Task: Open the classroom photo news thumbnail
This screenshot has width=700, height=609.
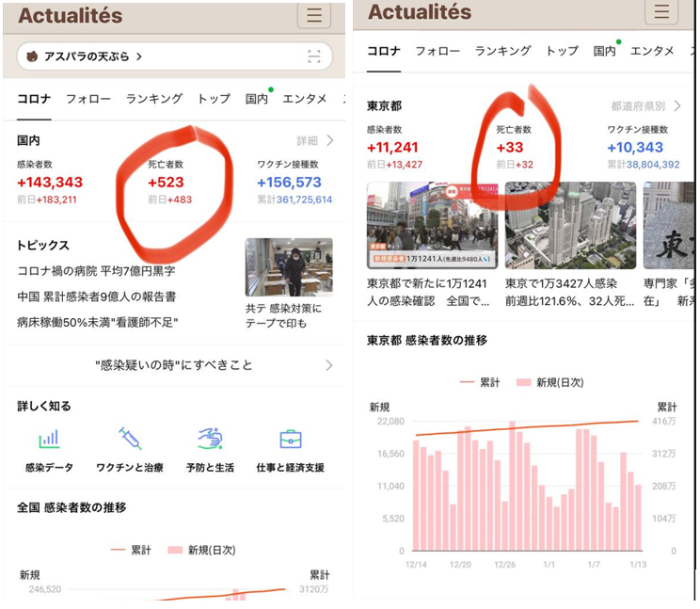Action: click(289, 267)
